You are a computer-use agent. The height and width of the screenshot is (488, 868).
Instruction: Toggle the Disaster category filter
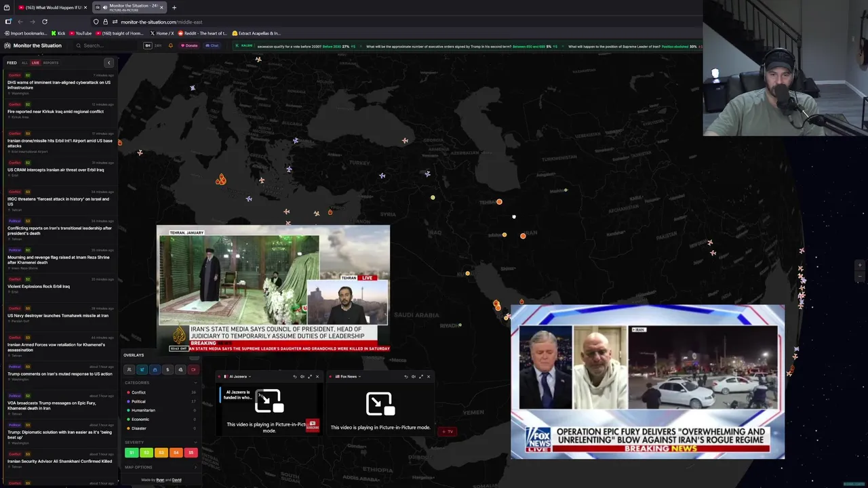coord(161,428)
